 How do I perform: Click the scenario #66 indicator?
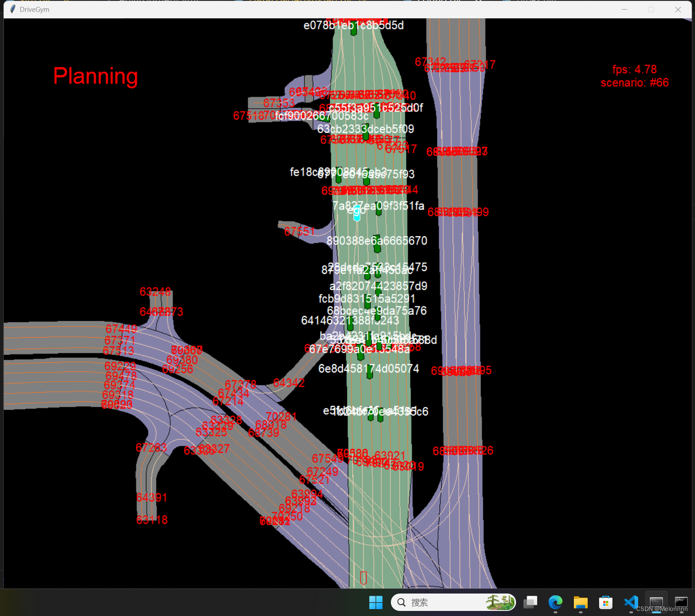pos(634,83)
